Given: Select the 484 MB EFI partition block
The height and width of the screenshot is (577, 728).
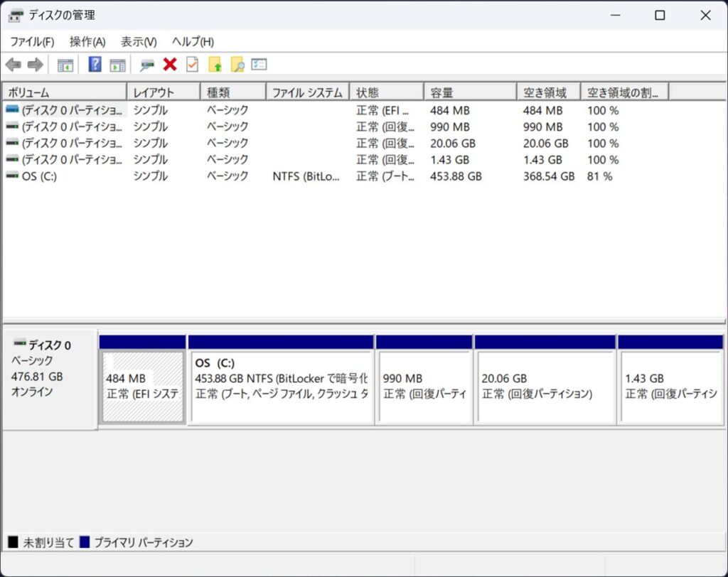Looking at the screenshot, I should point(142,387).
